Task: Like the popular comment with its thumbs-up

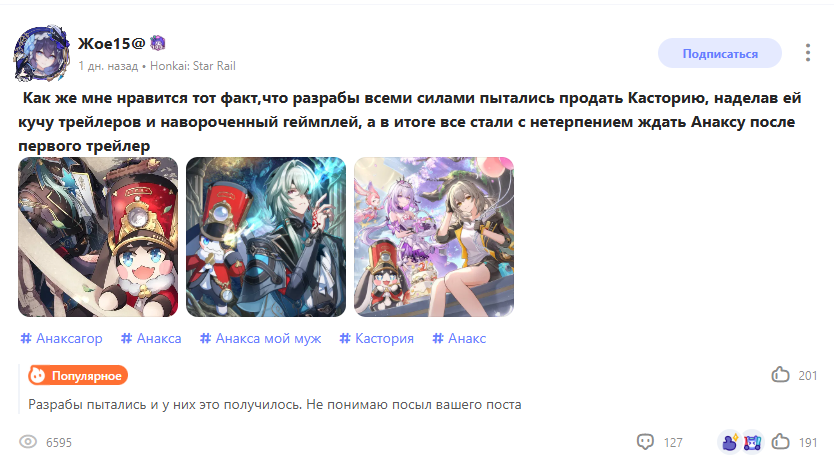Action: pyautogui.click(x=780, y=375)
